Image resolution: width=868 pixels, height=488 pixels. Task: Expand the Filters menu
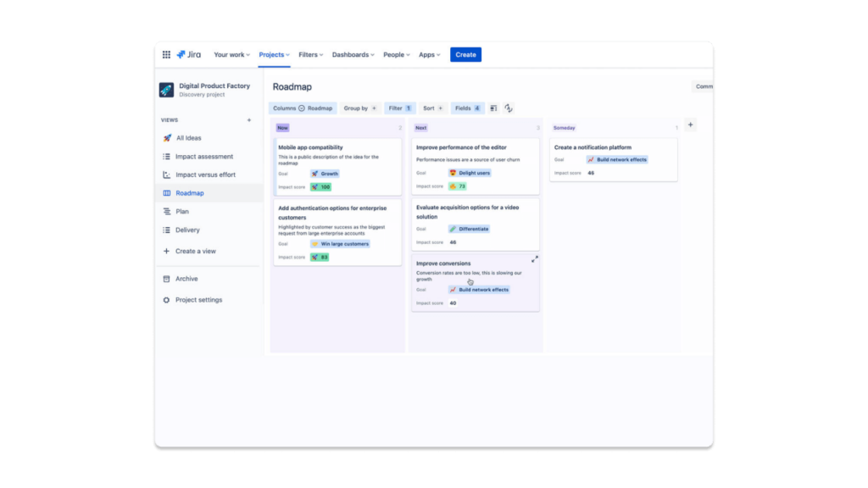310,55
